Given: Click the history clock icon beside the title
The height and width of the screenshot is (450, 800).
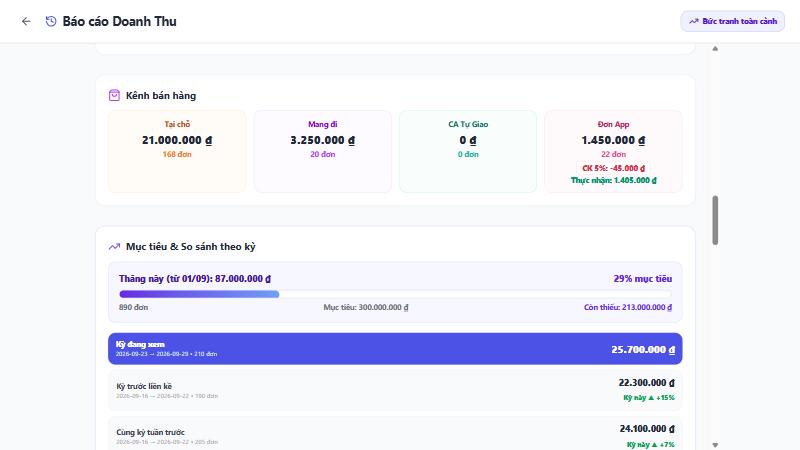Looking at the screenshot, I should click(51, 21).
